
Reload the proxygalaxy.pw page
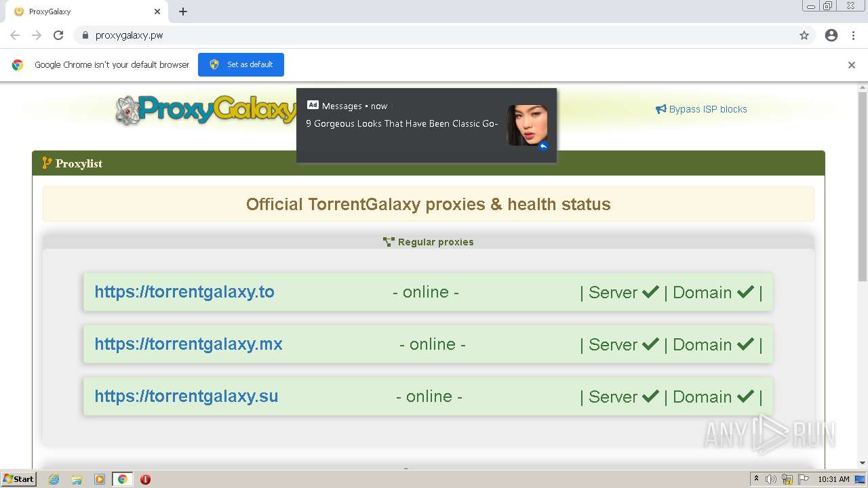point(58,35)
